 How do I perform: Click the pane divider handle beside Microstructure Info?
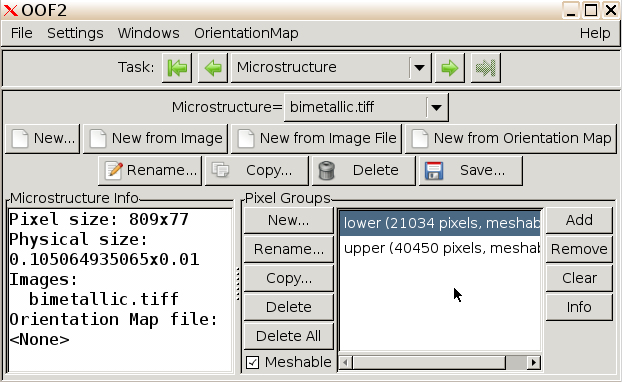[x=238, y=284]
